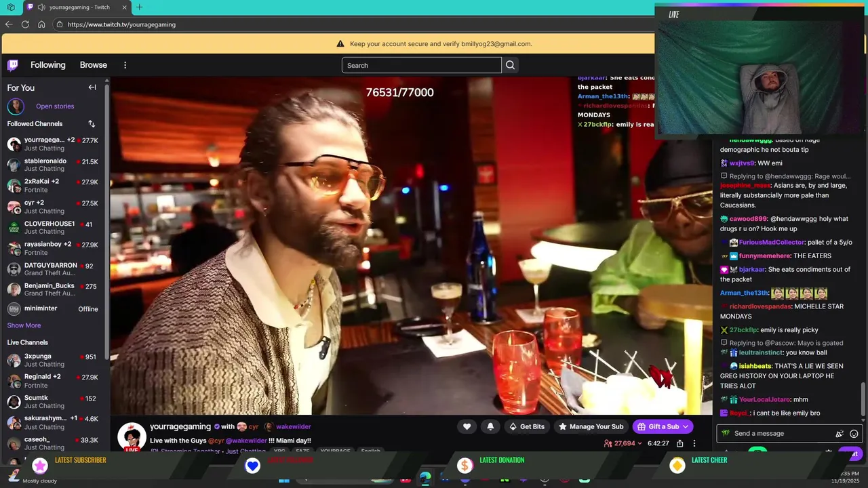Image resolution: width=868 pixels, height=488 pixels.
Task: Select cyr channel in sidebar
Action: [53, 207]
